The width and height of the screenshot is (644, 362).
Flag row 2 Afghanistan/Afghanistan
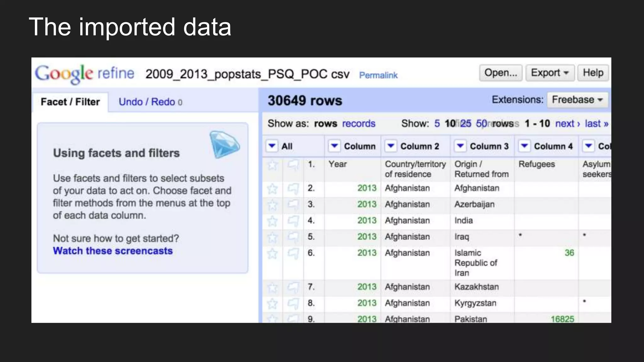[293, 189]
